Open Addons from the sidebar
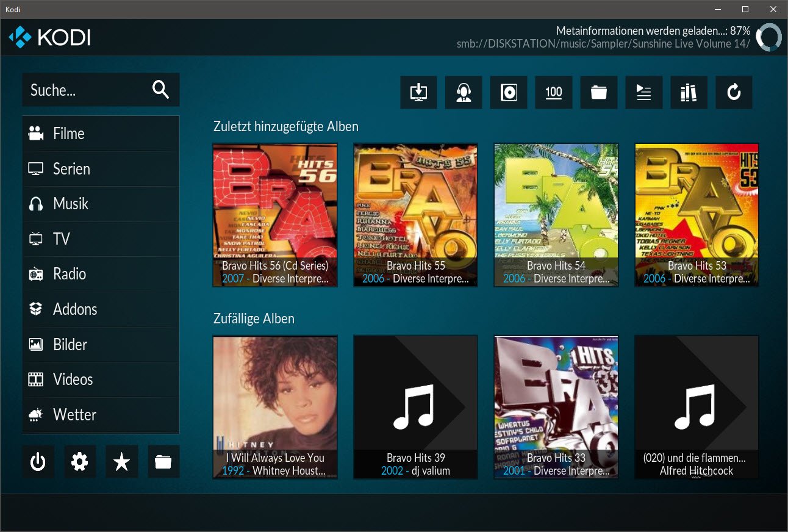 click(101, 309)
